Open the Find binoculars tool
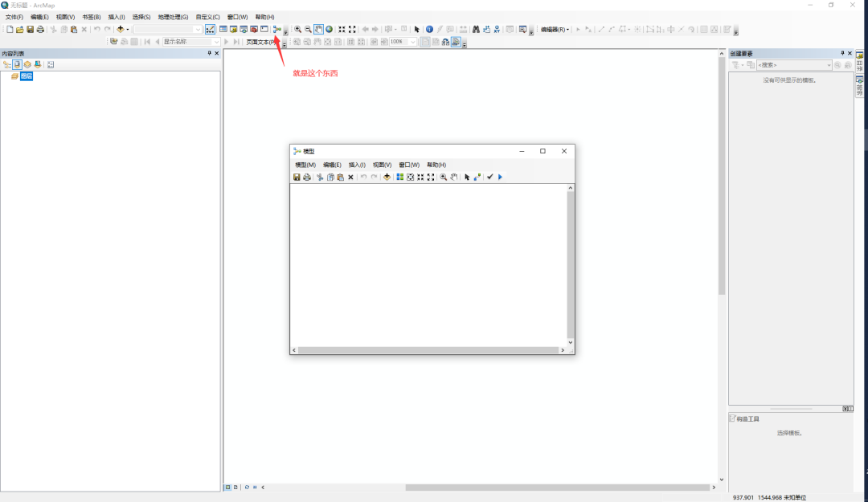The height and width of the screenshot is (502, 868). pos(476,30)
